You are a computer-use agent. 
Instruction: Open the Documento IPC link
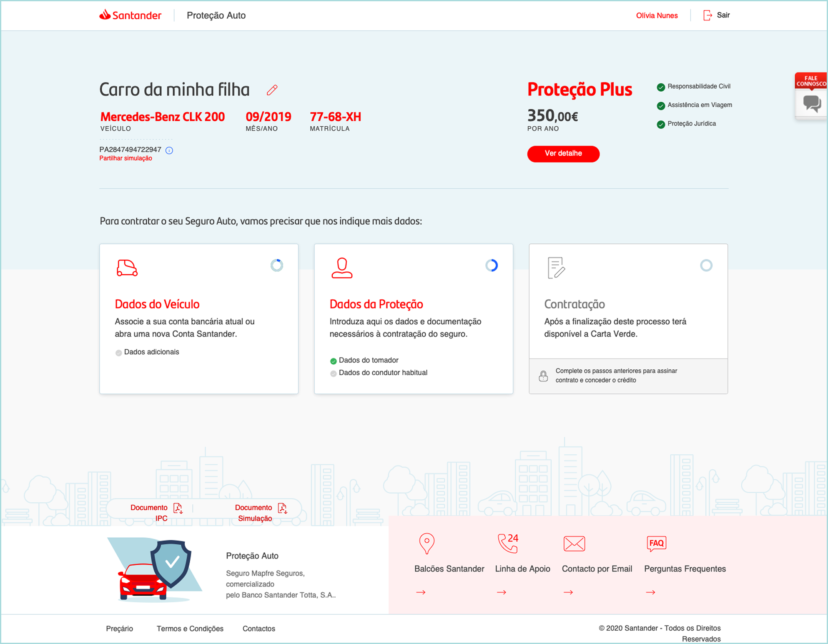coord(149,513)
